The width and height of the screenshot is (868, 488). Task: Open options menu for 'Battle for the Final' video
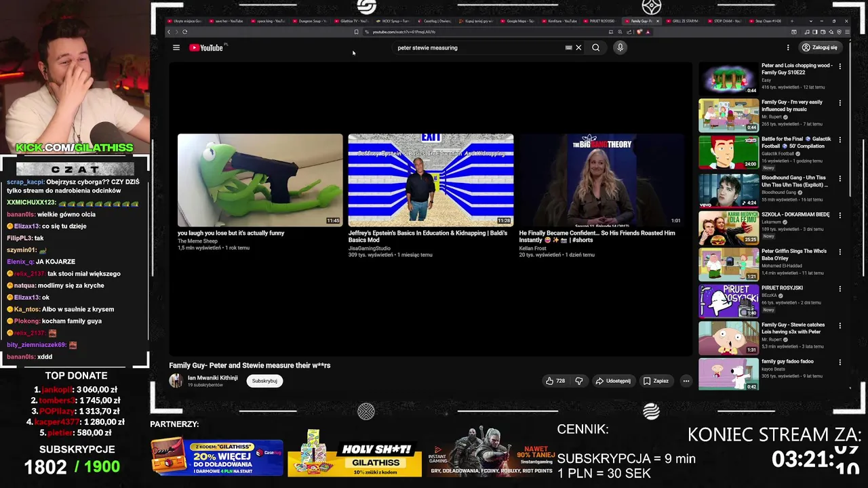coord(840,140)
